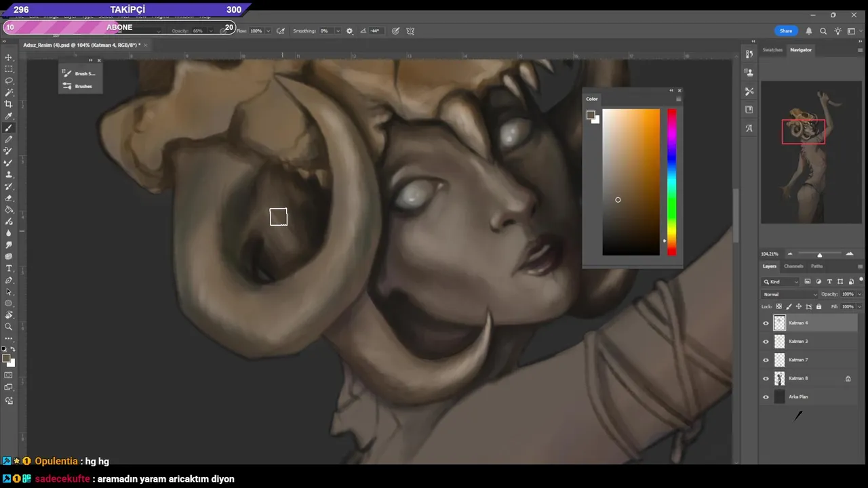This screenshot has width=868, height=488.
Task: Open the layer Fill dropdown arrow
Action: pos(859,307)
